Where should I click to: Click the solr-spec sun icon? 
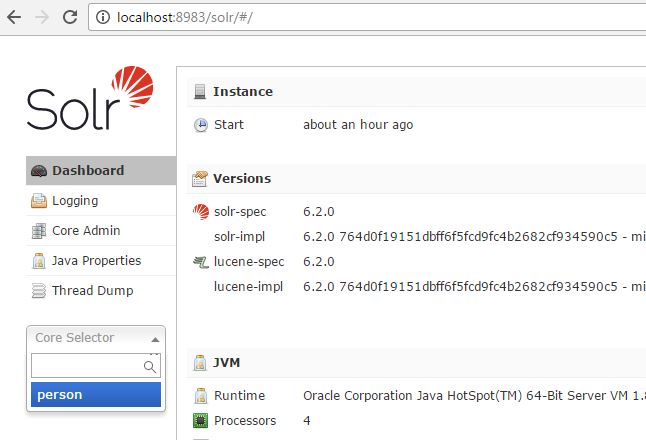[200, 212]
